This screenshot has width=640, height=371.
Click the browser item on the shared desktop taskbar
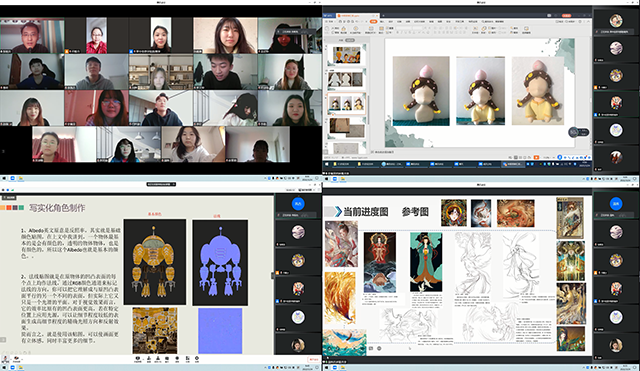[392, 164]
